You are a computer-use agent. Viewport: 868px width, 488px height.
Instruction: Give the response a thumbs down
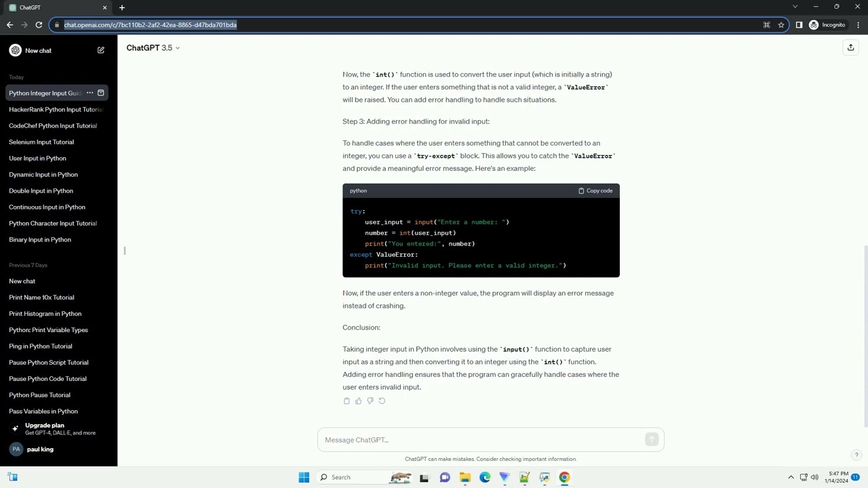pos(370,401)
